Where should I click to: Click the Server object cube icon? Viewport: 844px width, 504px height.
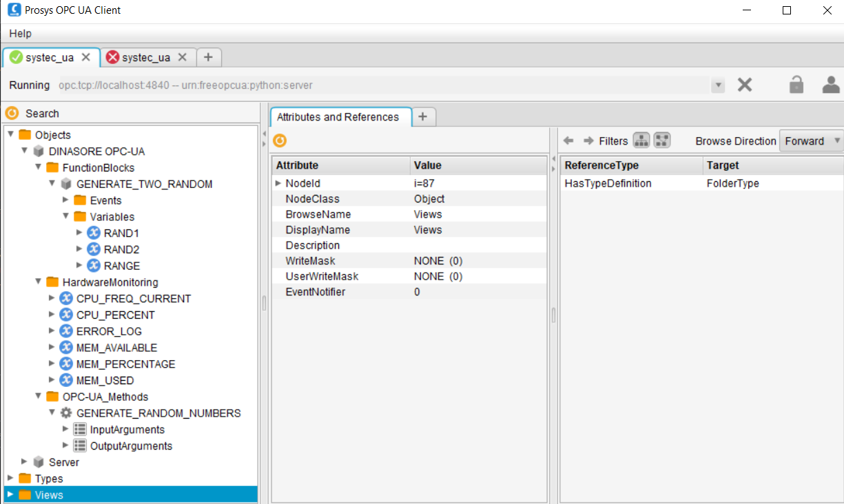pyautogui.click(x=39, y=462)
